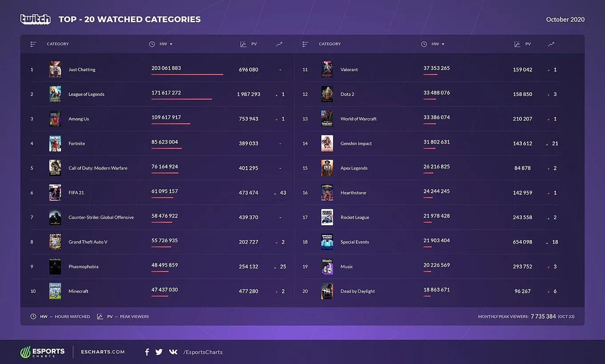Open the /EsportsCharts social handle
605x364 pixels.
click(203, 352)
